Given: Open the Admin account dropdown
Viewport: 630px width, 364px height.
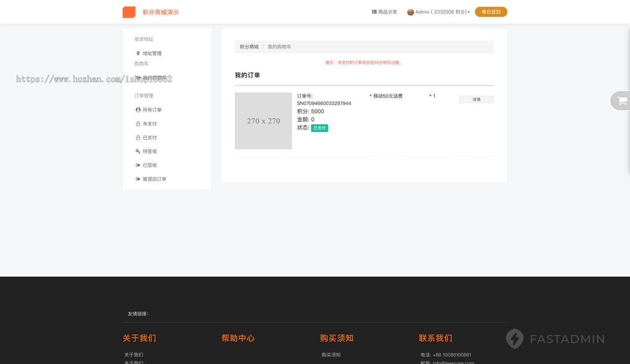Looking at the screenshot, I should 441,12.
